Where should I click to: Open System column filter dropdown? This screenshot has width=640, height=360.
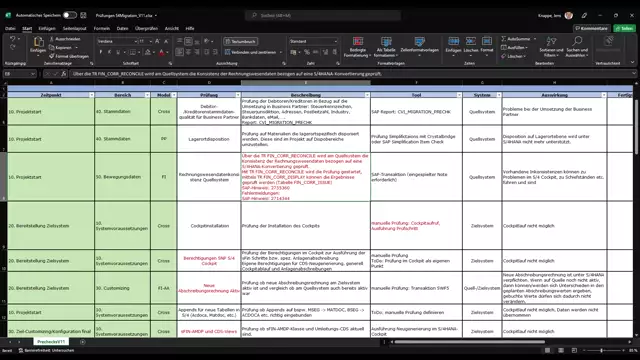tap(499, 95)
